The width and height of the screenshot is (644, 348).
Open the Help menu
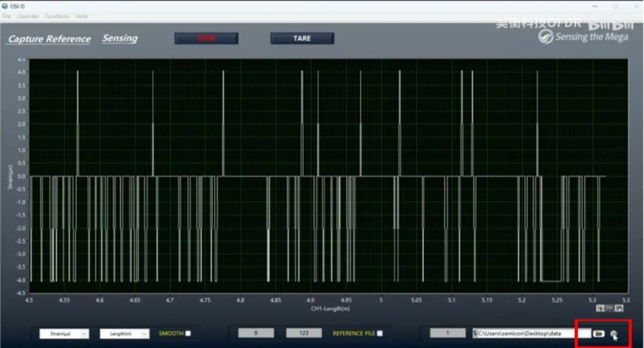pyautogui.click(x=82, y=16)
